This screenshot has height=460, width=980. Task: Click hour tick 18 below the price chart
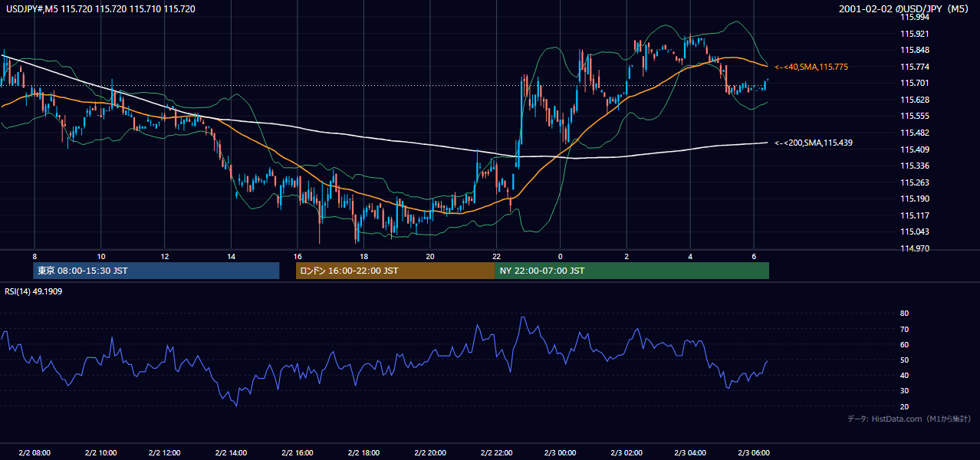(364, 256)
